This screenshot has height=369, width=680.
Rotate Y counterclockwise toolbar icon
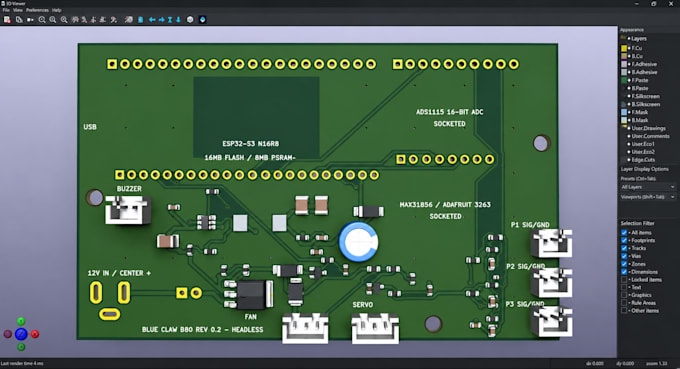tap(103, 20)
